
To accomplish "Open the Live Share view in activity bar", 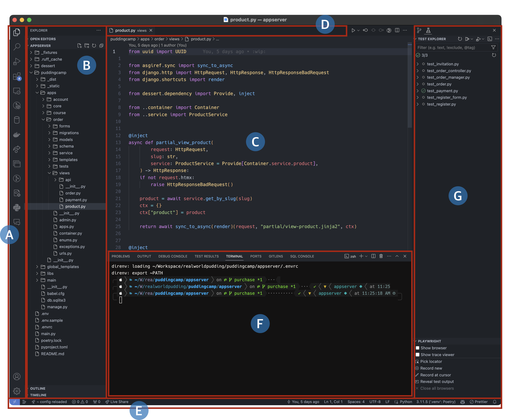I will 17,149.
